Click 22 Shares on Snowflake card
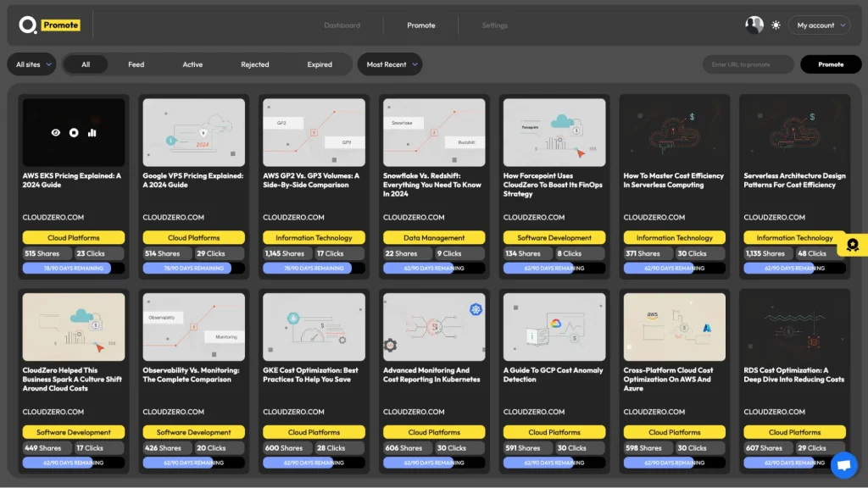Image resolution: width=868 pixels, height=488 pixels. [x=408, y=253]
